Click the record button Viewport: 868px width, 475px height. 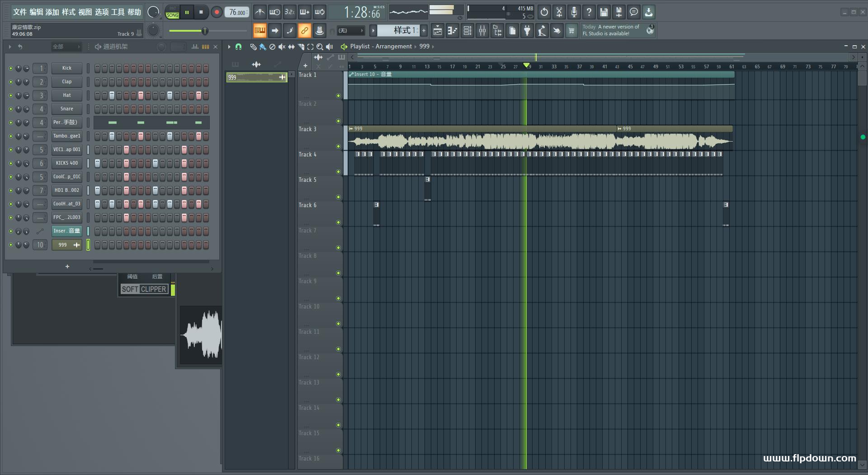coord(217,12)
